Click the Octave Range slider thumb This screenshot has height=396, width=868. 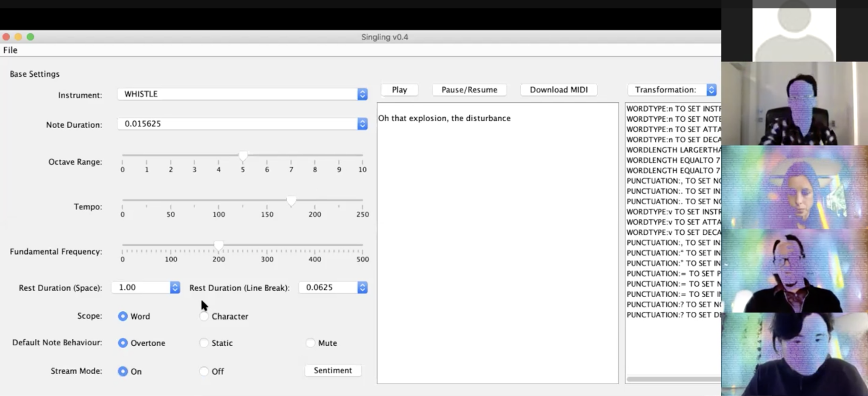pyautogui.click(x=243, y=156)
